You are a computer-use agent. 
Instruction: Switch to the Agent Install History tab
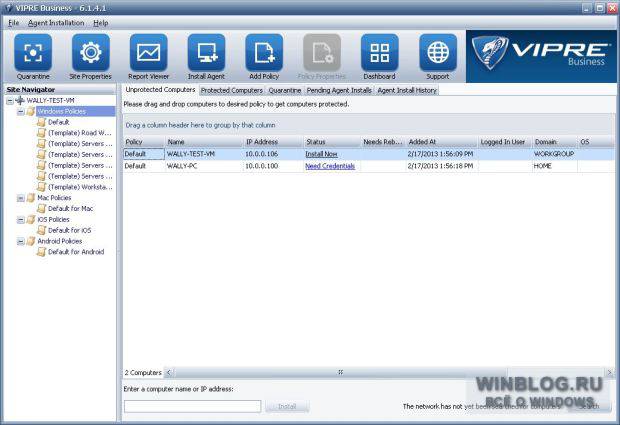tap(407, 91)
